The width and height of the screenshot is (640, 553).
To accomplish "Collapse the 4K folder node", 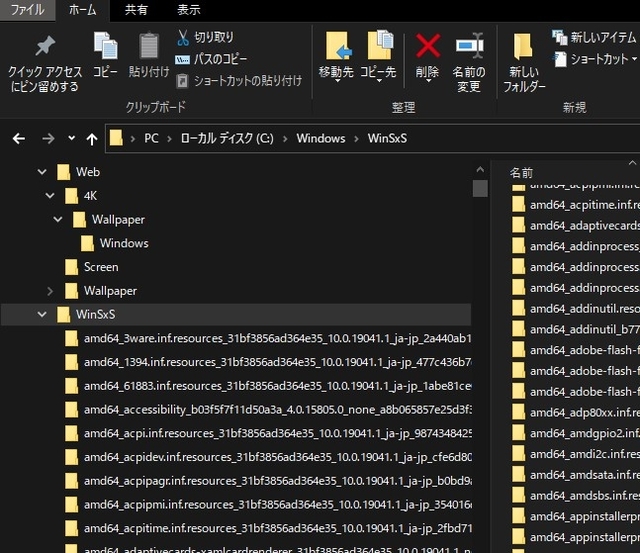I will (x=50, y=195).
